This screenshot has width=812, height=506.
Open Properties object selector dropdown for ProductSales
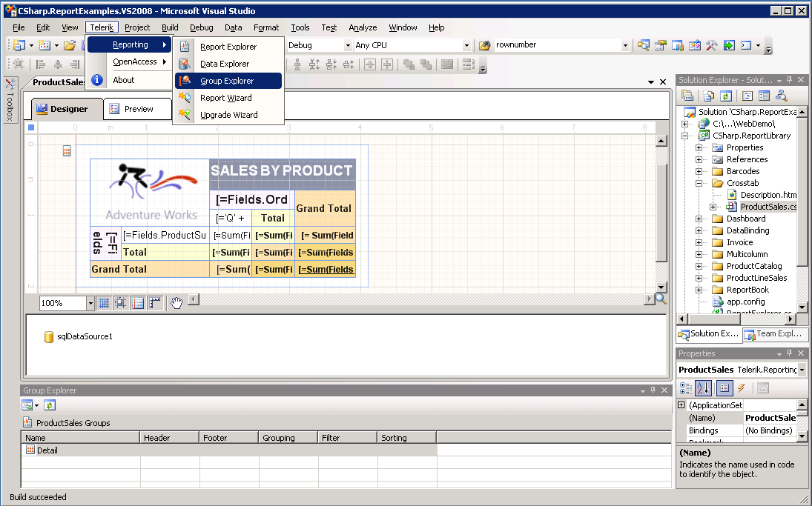coord(802,370)
